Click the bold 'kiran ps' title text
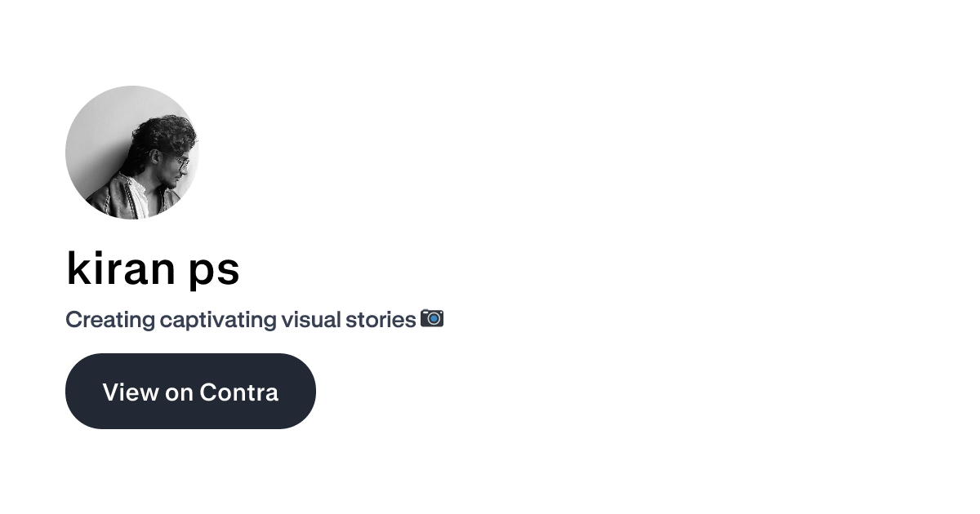980x514 pixels. pyautogui.click(x=153, y=269)
